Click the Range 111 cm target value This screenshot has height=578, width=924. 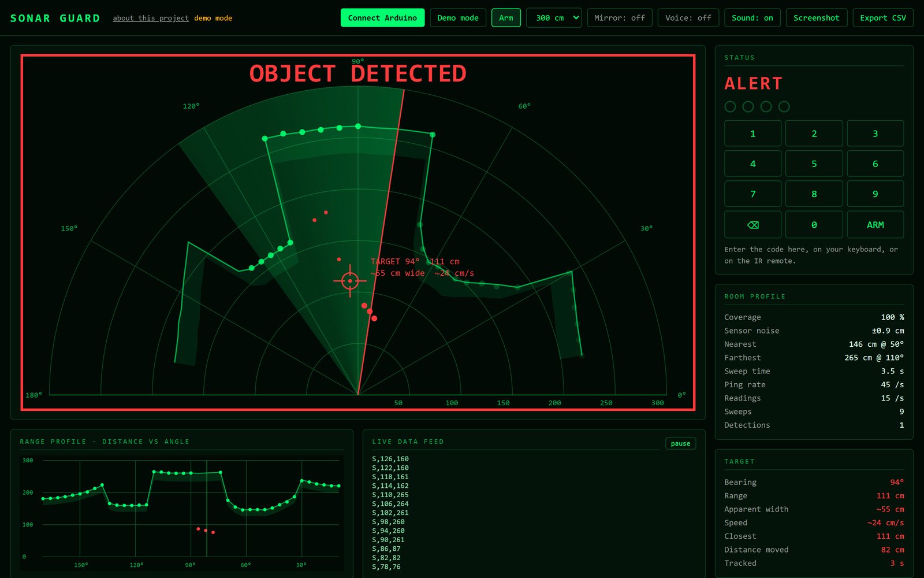(x=890, y=496)
